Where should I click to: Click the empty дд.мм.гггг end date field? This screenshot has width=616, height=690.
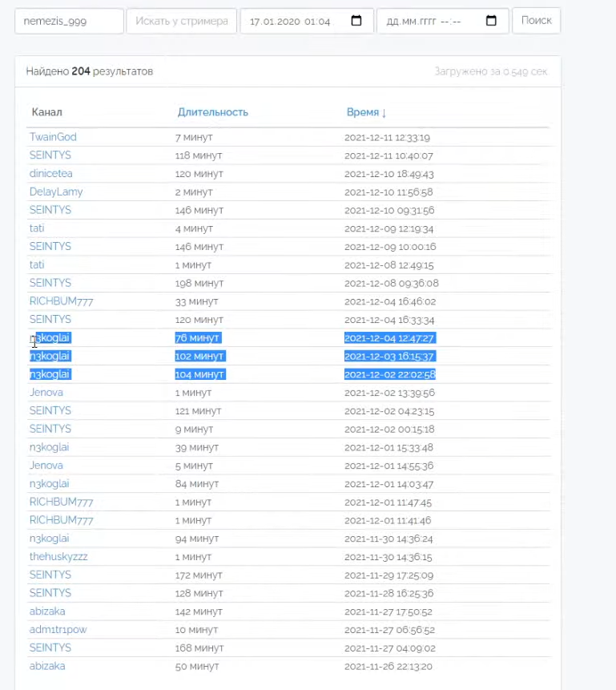click(443, 21)
